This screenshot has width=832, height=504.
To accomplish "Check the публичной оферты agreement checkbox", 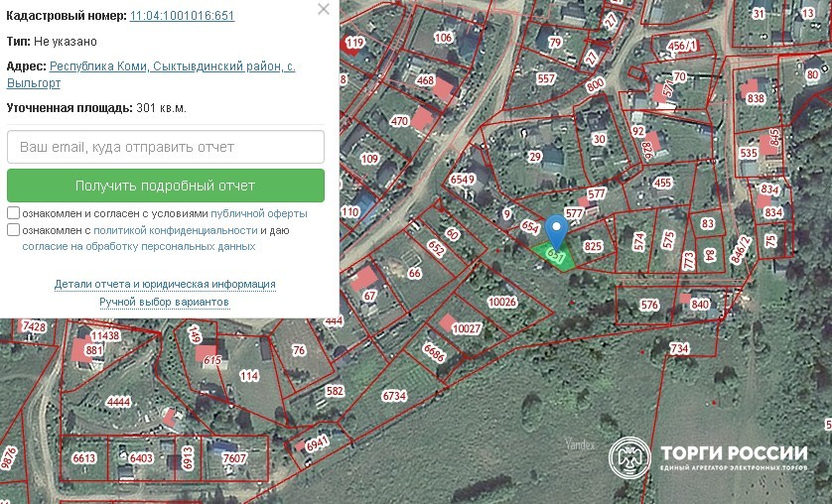I will (x=13, y=213).
